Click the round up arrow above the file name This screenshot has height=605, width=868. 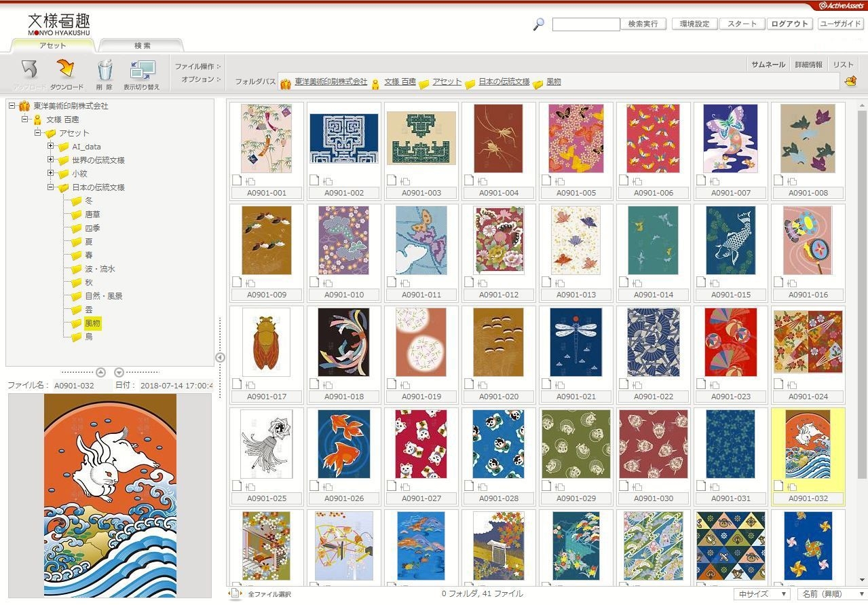click(x=100, y=372)
